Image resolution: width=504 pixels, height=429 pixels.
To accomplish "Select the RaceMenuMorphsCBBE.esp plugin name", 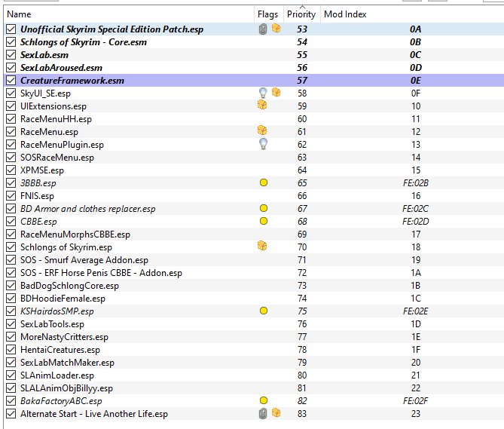I will click(x=75, y=234).
